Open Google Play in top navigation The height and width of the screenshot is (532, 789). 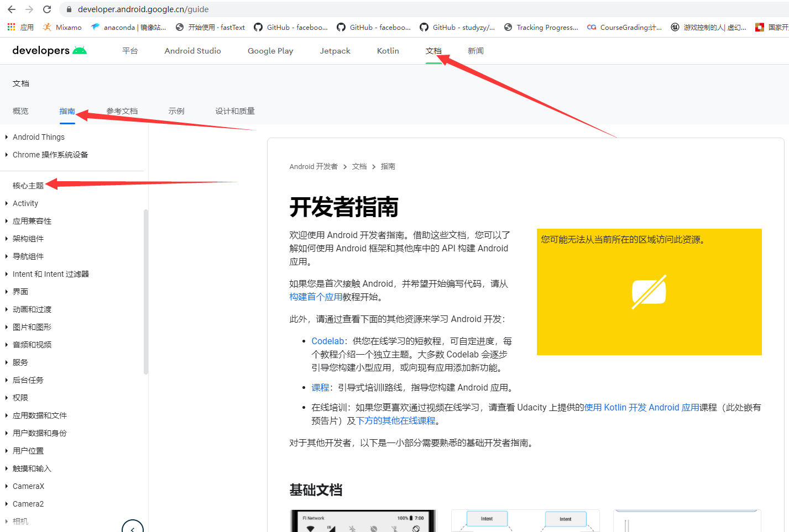coord(270,51)
